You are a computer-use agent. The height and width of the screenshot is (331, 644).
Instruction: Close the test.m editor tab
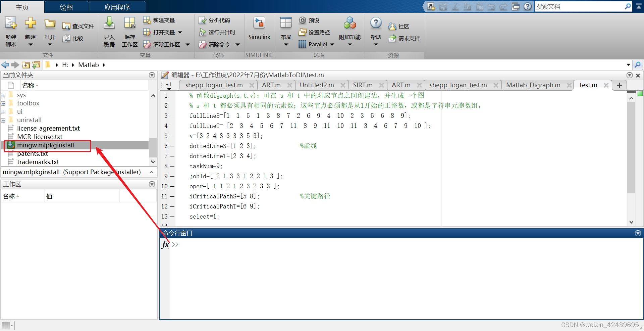click(x=606, y=85)
